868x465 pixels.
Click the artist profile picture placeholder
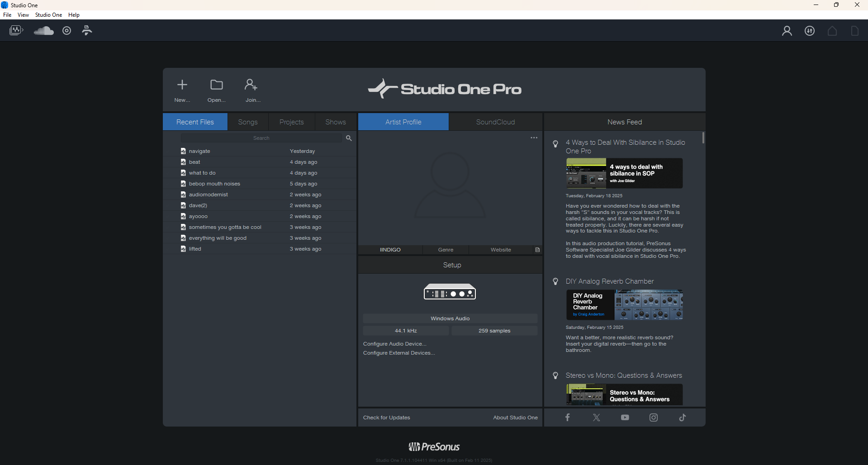[x=450, y=185]
